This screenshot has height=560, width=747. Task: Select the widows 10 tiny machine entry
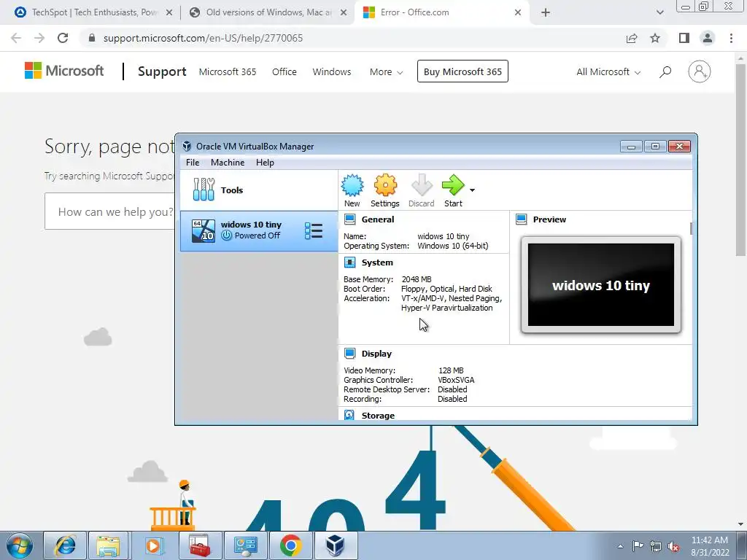tap(259, 231)
